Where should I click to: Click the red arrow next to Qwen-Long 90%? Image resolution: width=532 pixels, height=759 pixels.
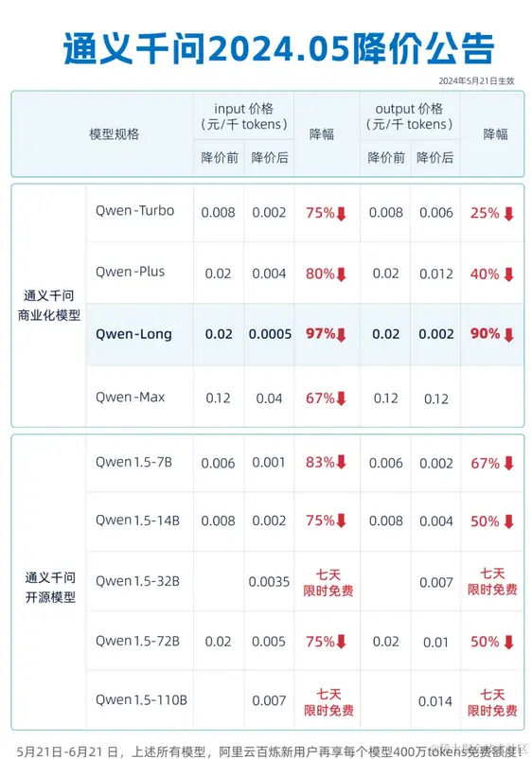508,334
